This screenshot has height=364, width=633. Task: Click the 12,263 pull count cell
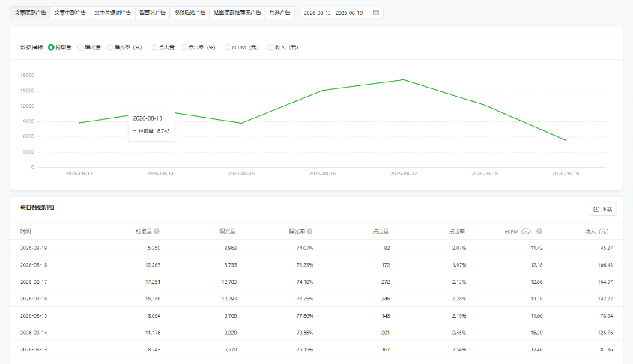(x=153, y=264)
